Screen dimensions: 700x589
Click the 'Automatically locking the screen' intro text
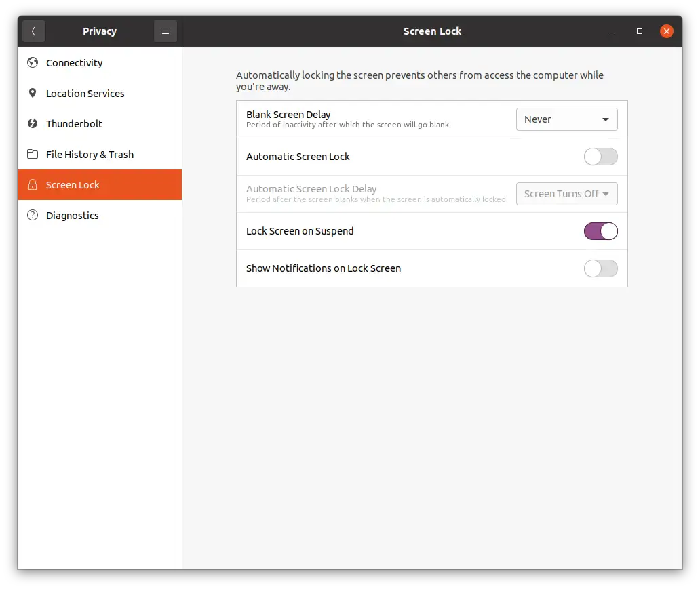pos(420,81)
